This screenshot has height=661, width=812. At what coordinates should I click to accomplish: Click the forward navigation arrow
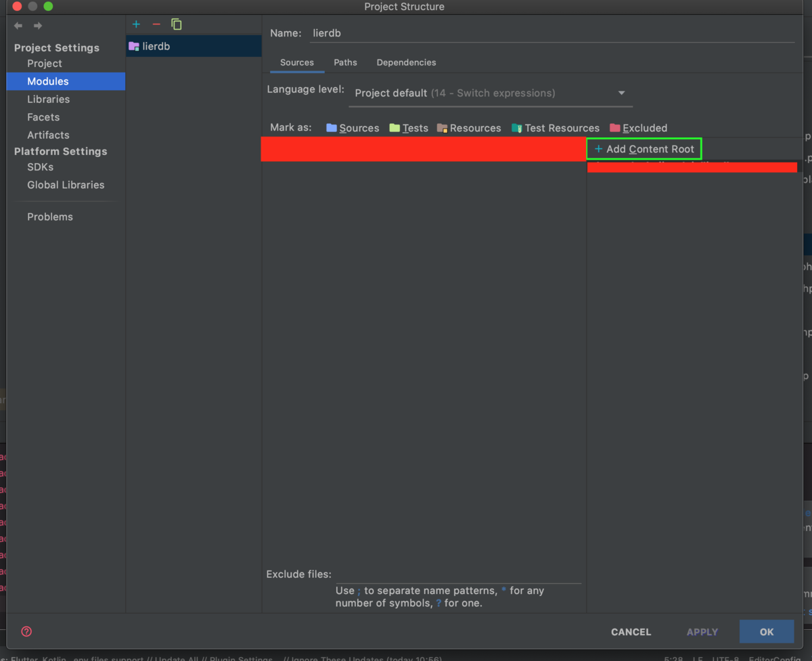[38, 26]
